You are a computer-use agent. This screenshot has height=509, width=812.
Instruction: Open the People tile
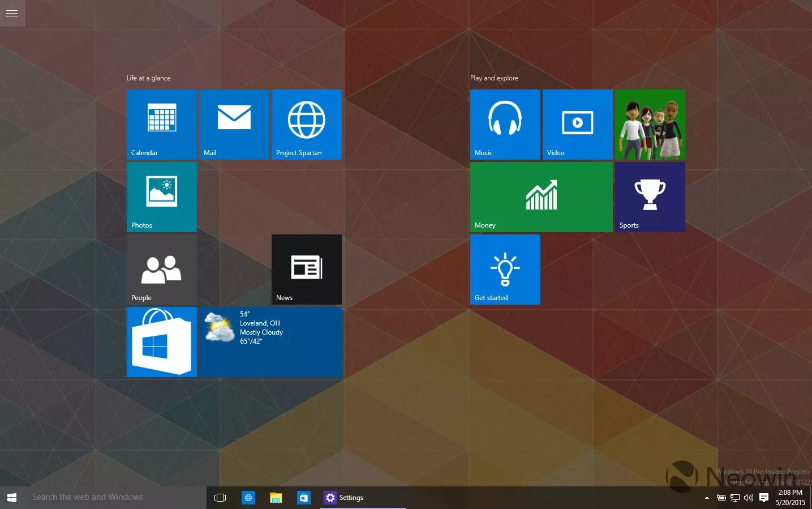click(x=161, y=269)
